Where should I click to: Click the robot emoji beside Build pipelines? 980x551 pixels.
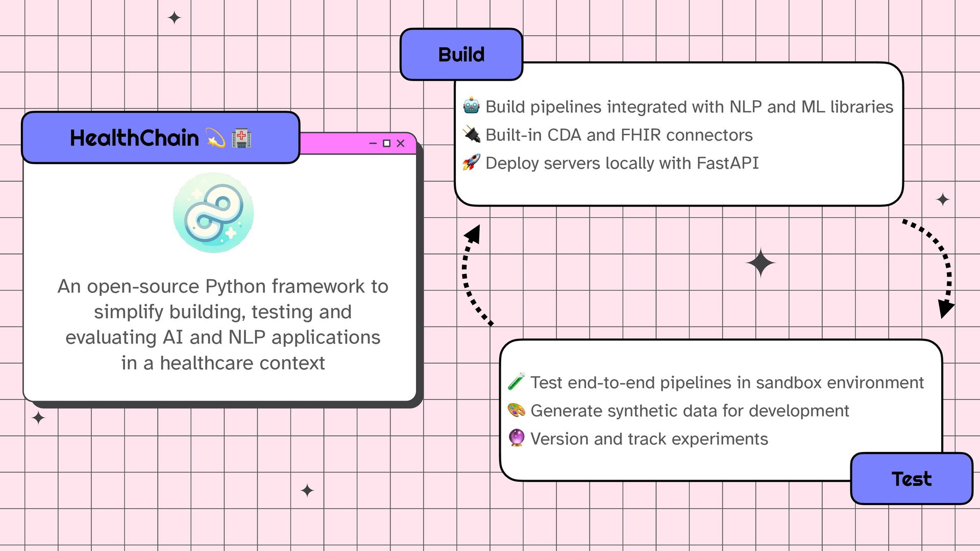click(x=471, y=106)
